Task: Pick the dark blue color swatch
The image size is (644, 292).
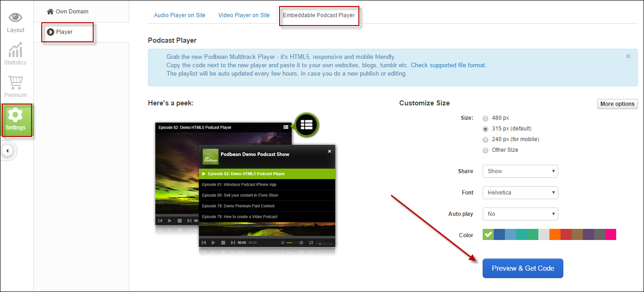Action: point(499,234)
